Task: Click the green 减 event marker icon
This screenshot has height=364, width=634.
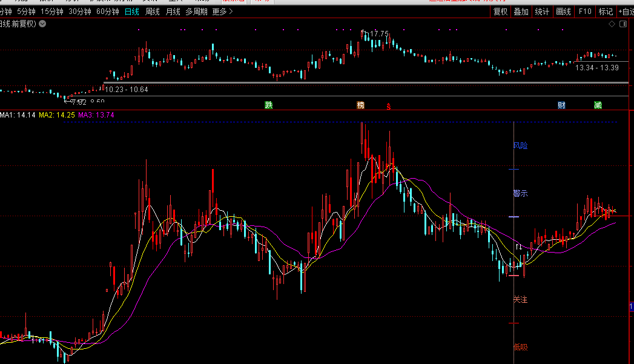Action: pos(598,105)
